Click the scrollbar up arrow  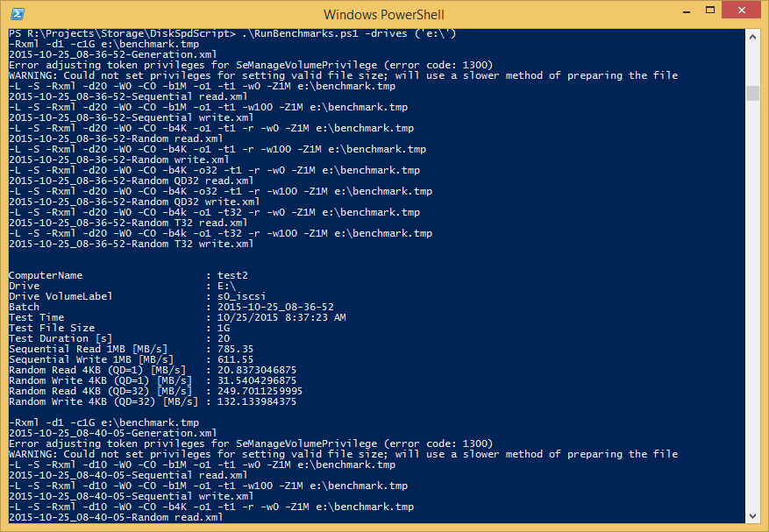752,38
